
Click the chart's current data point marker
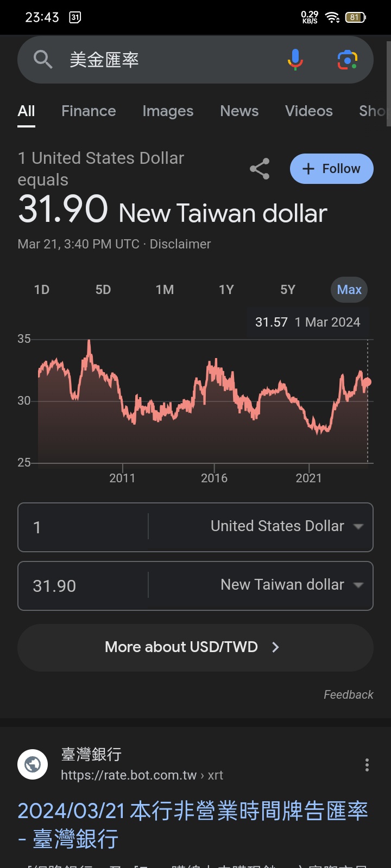(367, 382)
